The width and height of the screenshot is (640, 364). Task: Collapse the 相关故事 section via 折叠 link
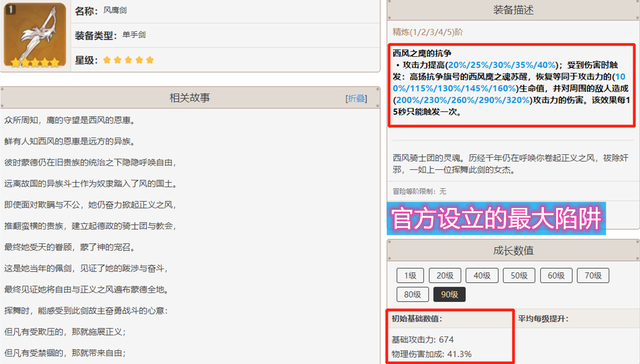[356, 98]
